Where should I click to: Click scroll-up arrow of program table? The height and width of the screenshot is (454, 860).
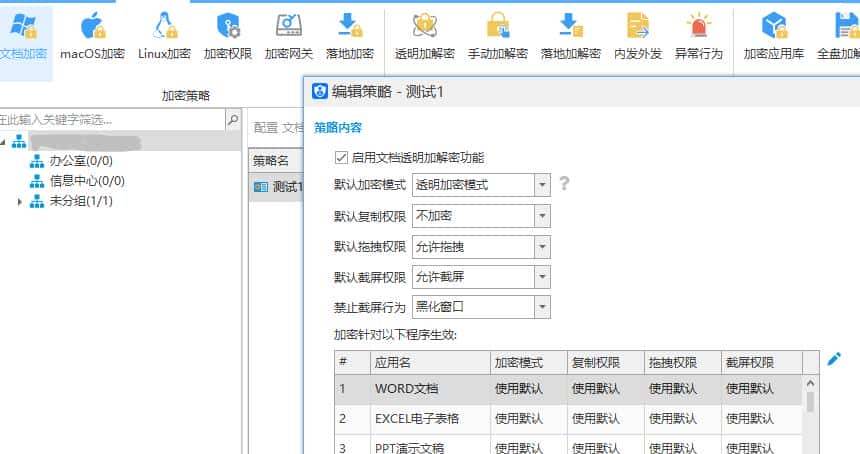(x=810, y=383)
